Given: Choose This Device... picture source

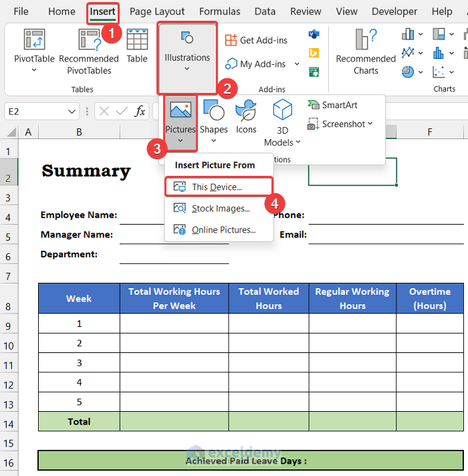Looking at the screenshot, I should pyautogui.click(x=219, y=187).
